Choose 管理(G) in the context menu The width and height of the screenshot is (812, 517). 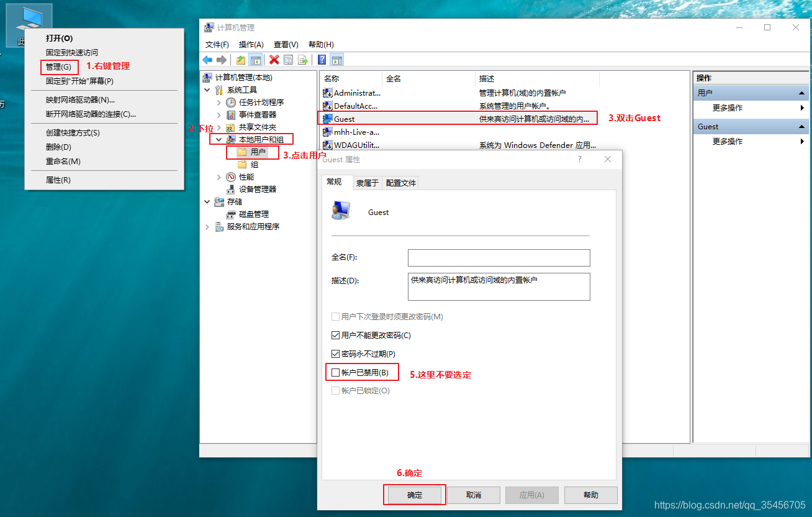click(59, 66)
